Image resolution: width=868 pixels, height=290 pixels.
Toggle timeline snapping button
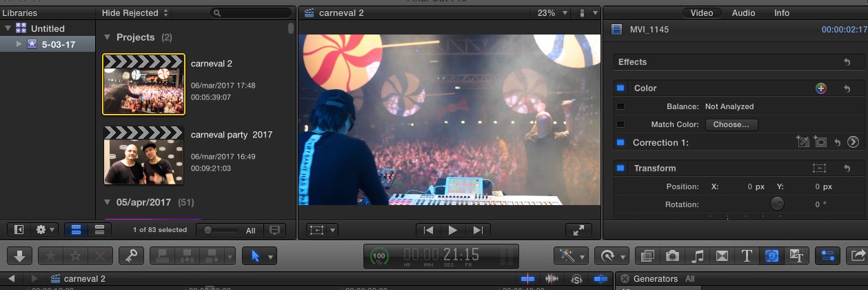pyautogui.click(x=600, y=279)
